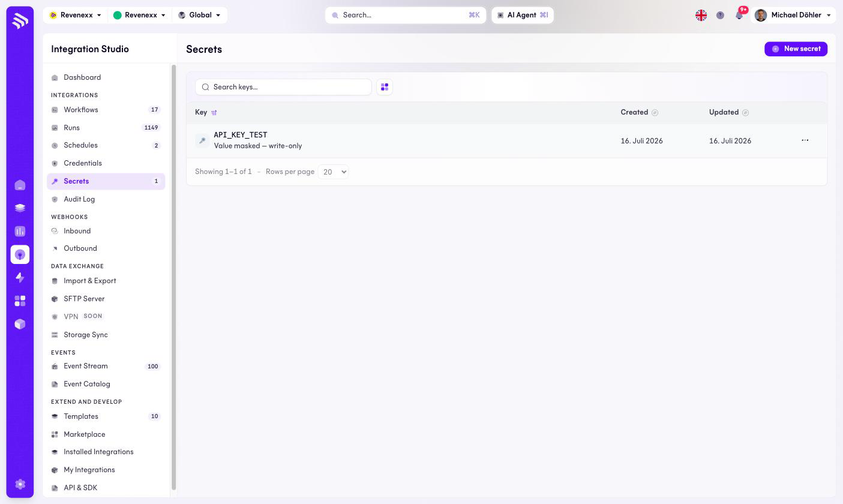Open the settings gear in the rail
Screen dimensions: 843x504
pyautogui.click(x=20, y=484)
